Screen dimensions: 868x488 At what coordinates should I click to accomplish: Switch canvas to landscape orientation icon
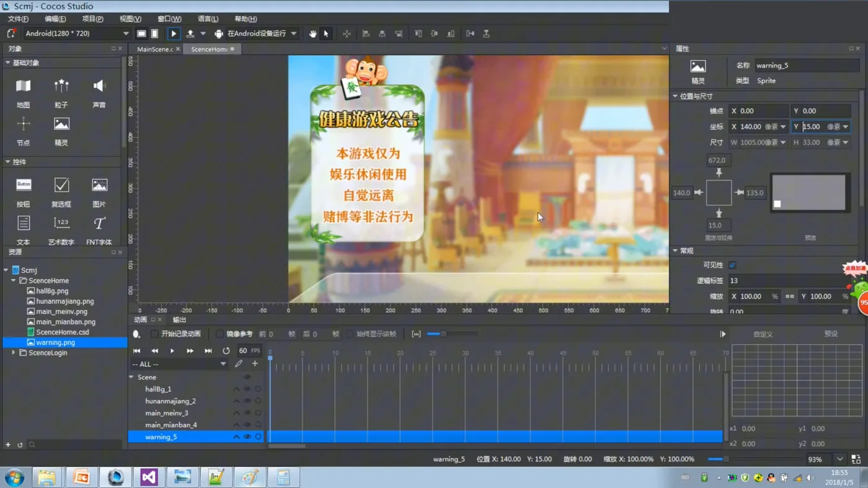(x=141, y=33)
